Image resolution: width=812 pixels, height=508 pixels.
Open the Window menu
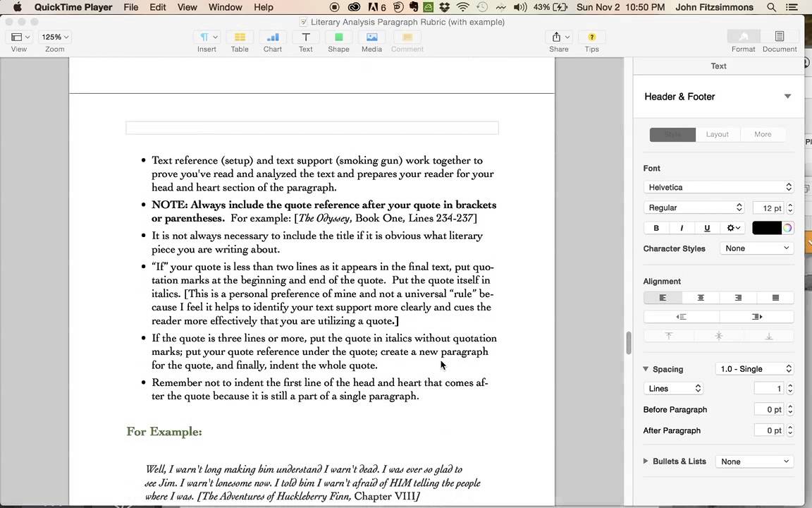point(226,7)
